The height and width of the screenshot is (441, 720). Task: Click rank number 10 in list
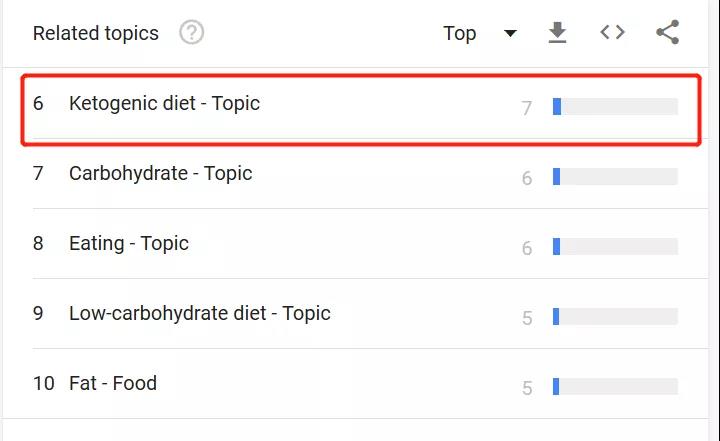point(43,384)
